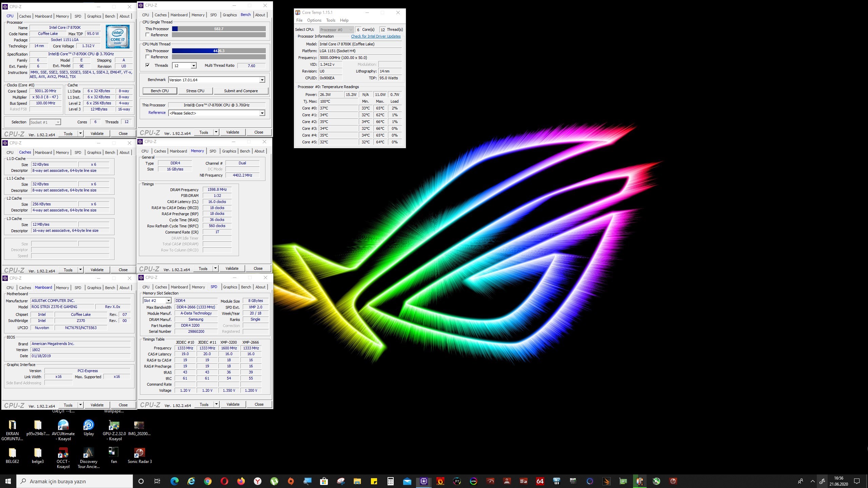Image resolution: width=868 pixels, height=488 pixels.
Task: Click the CPU Multi Thread score bar
Action: (219, 51)
